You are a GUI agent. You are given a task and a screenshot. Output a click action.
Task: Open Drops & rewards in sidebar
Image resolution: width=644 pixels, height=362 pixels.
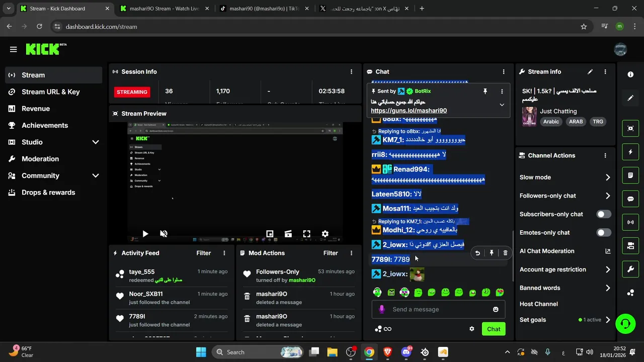click(x=54, y=193)
